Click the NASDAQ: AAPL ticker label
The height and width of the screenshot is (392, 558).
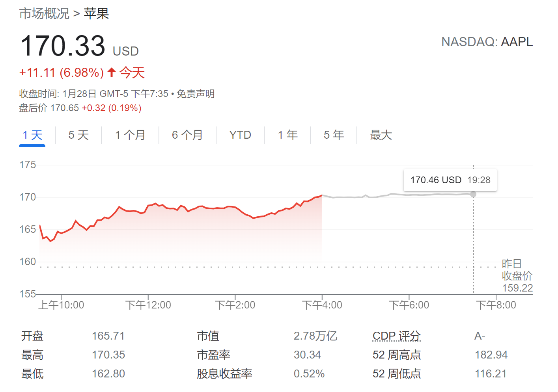coord(487,42)
